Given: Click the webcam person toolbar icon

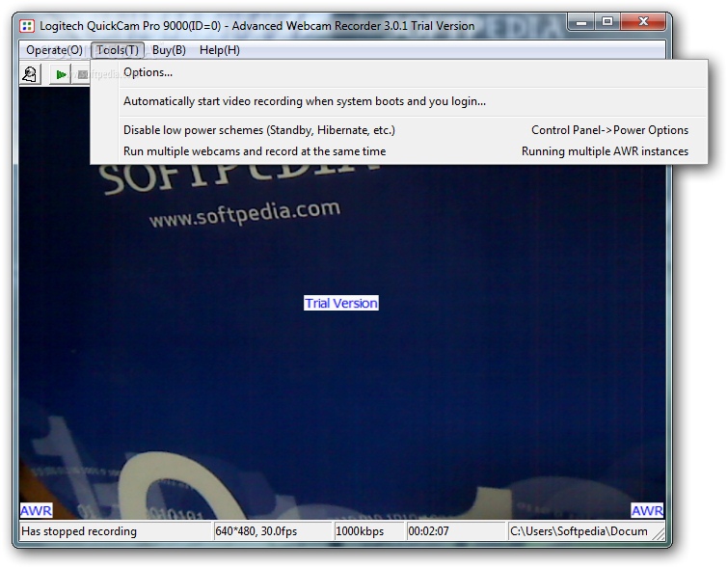Looking at the screenshot, I should click(x=30, y=74).
